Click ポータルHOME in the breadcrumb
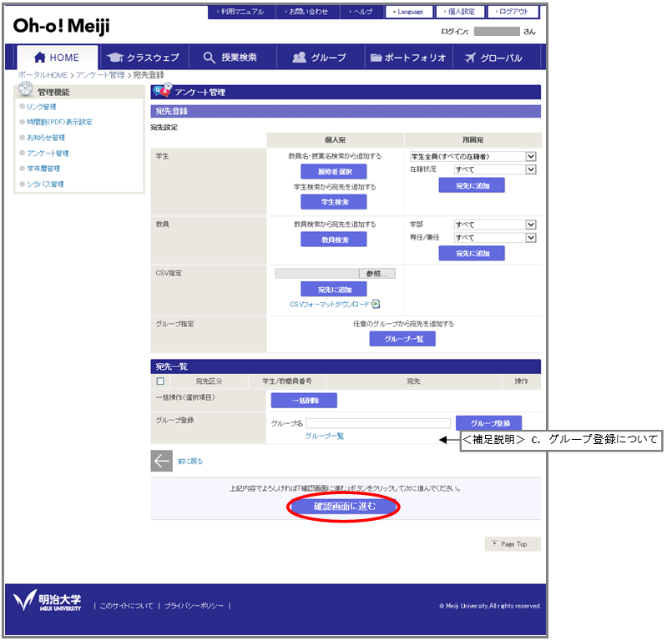This screenshot has width=672, height=641. [43, 75]
